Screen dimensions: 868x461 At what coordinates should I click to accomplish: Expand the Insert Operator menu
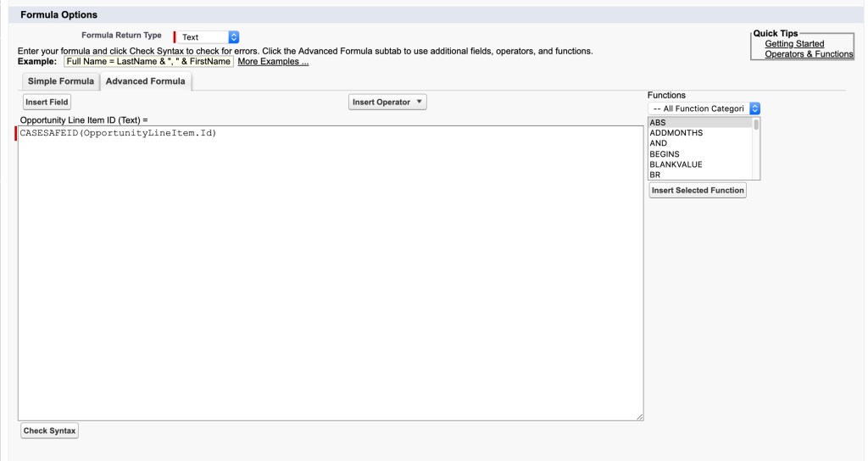pyautogui.click(x=388, y=103)
